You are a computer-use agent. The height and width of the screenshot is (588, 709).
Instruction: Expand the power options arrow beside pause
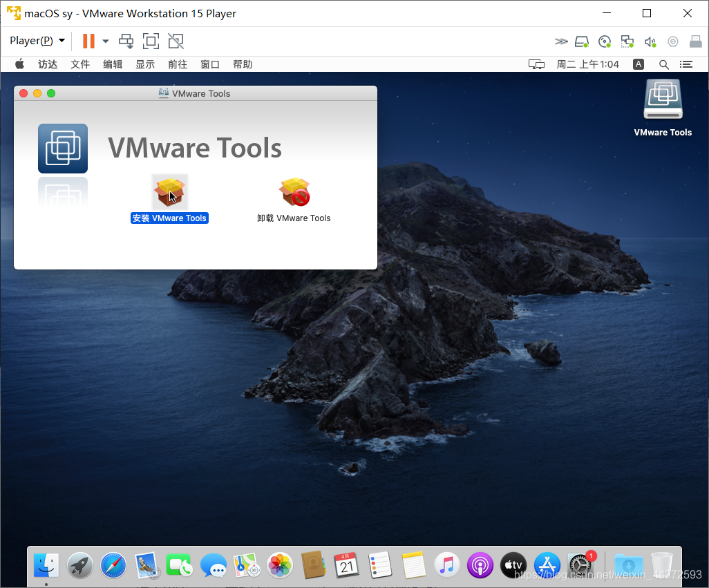pyautogui.click(x=106, y=41)
